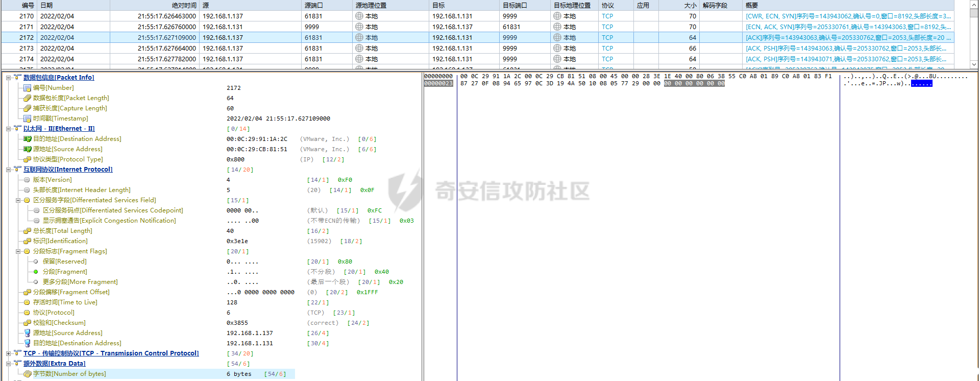Expand the TCP - 传输控制协议 node
The image size is (980, 381).
click(8, 353)
